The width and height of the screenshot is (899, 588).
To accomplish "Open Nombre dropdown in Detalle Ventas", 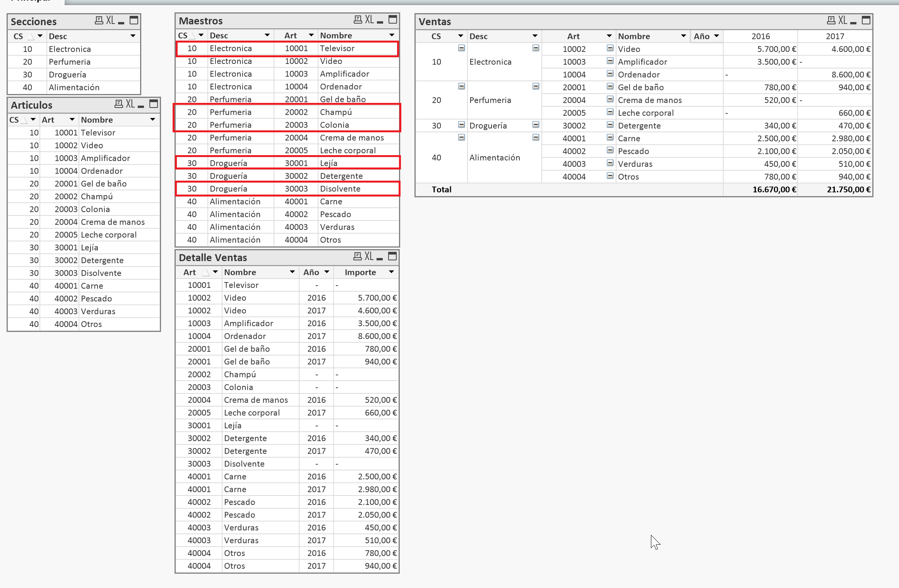I will pyautogui.click(x=292, y=272).
